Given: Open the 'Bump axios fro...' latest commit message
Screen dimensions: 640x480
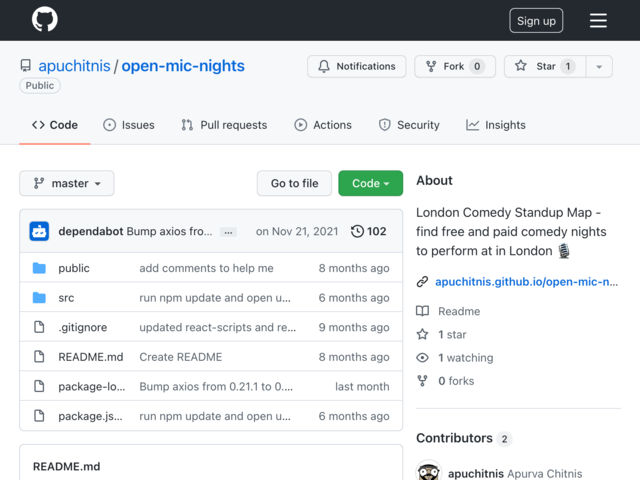Looking at the screenshot, I should pyautogui.click(x=169, y=231).
